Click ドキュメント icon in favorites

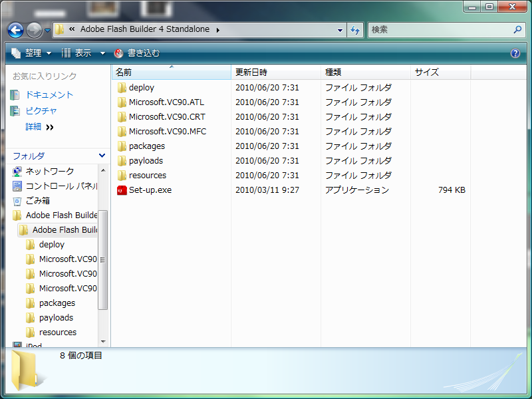click(x=15, y=95)
